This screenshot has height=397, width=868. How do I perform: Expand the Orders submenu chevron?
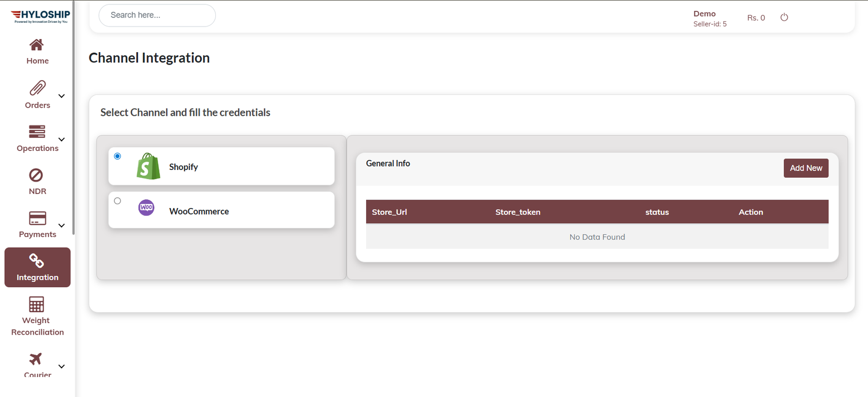pos(61,96)
